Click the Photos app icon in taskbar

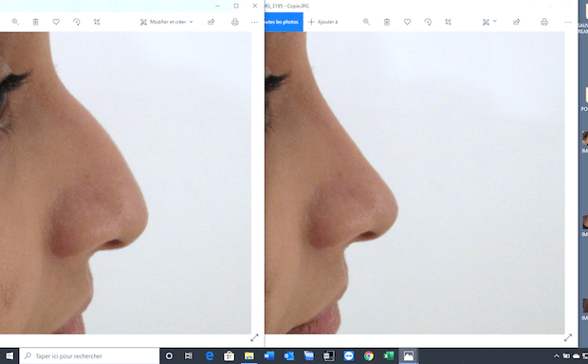pyautogui.click(x=409, y=355)
